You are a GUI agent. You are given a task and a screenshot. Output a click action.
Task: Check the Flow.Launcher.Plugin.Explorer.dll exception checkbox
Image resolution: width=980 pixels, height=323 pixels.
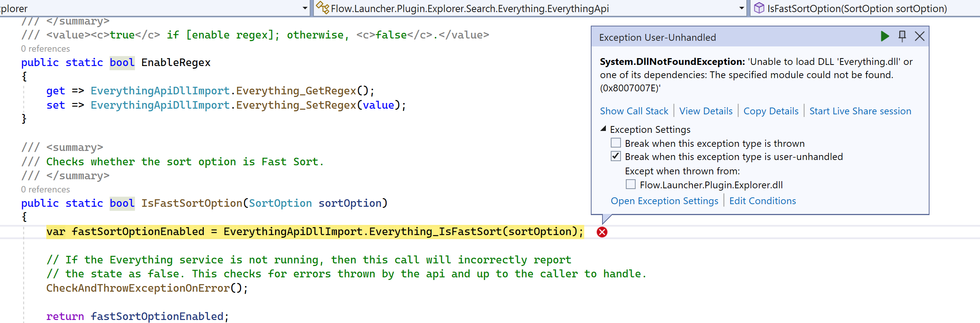pyautogui.click(x=630, y=185)
